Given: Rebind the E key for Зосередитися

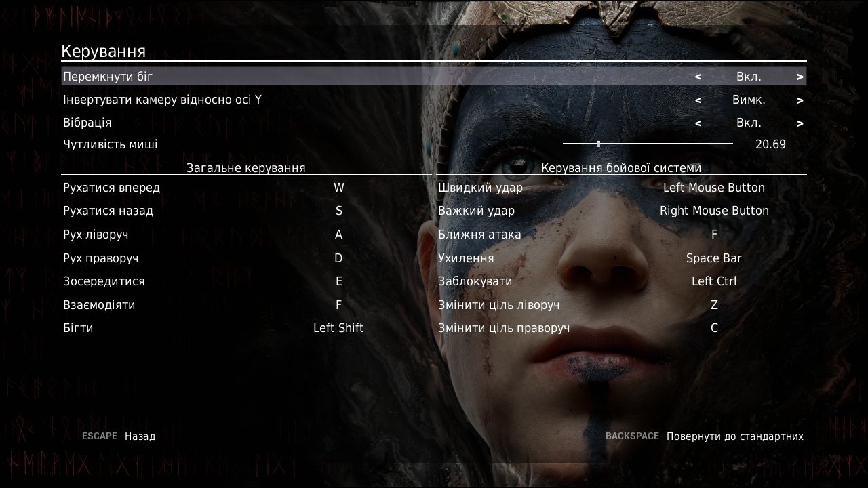Looking at the screenshot, I should (339, 281).
